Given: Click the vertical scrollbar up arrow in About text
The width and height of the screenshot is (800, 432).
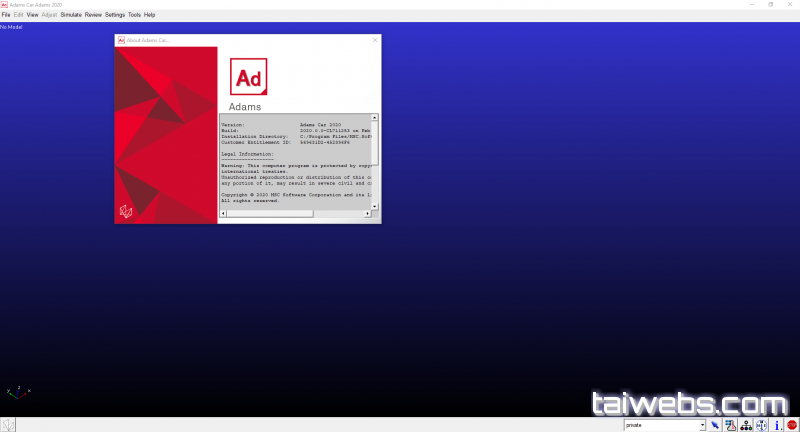Looking at the screenshot, I should pyautogui.click(x=375, y=118).
